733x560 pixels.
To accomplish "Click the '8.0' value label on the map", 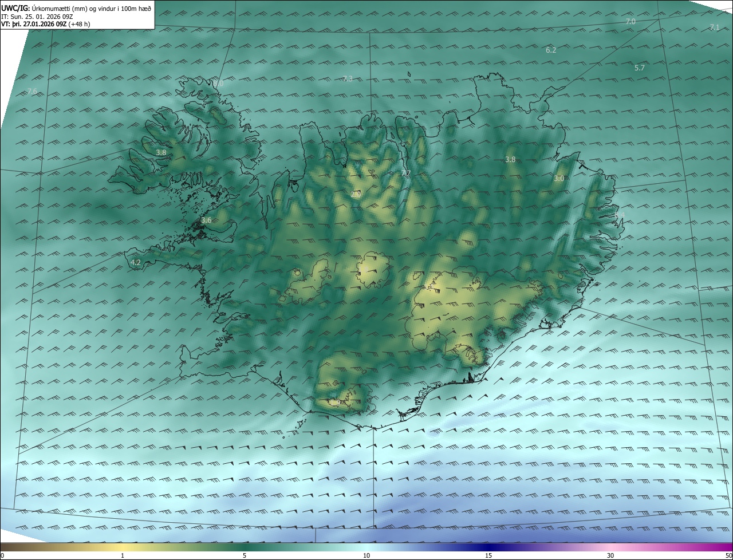I will (218, 84).
